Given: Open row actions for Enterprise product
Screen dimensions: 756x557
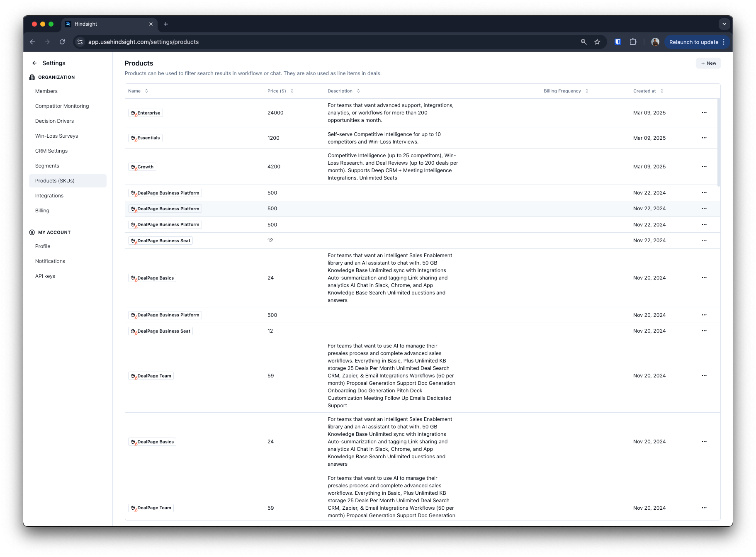Looking at the screenshot, I should click(x=704, y=113).
